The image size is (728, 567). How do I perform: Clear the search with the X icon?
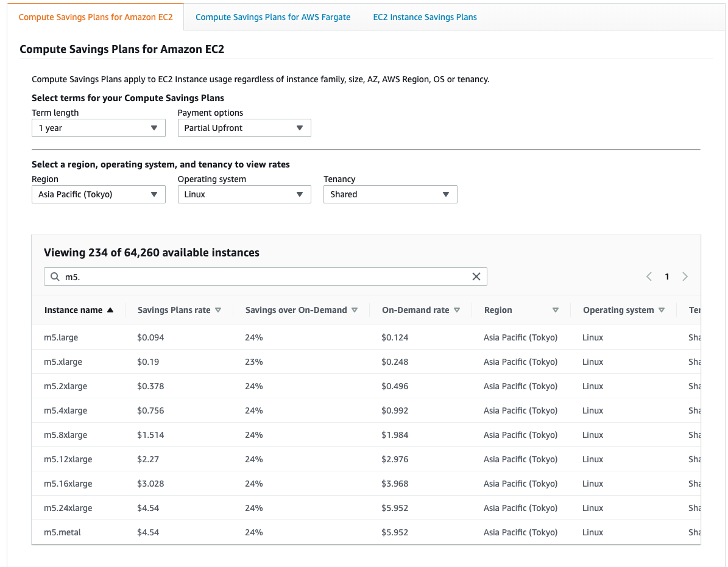click(x=476, y=276)
